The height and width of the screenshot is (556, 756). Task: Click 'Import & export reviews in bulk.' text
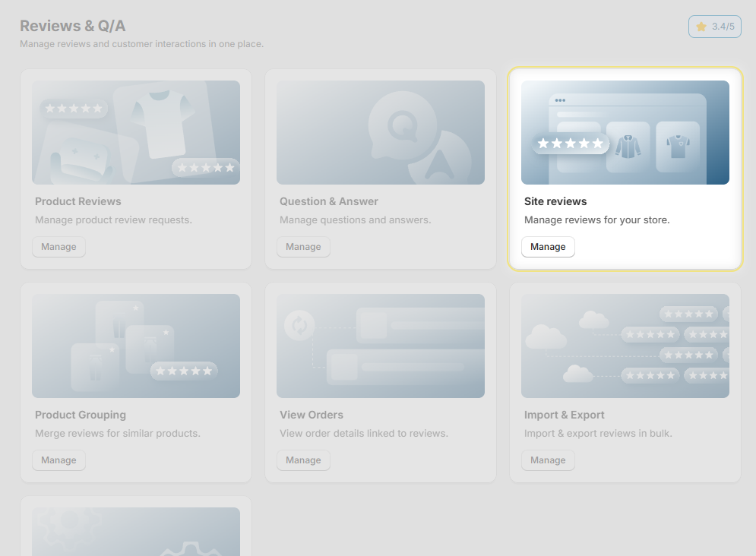pyautogui.click(x=598, y=434)
